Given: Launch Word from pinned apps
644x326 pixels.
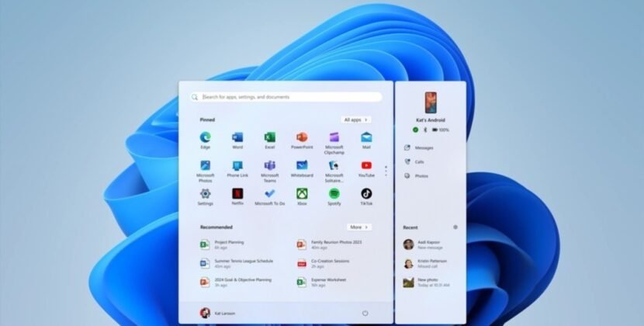Looking at the screenshot, I should [237, 140].
